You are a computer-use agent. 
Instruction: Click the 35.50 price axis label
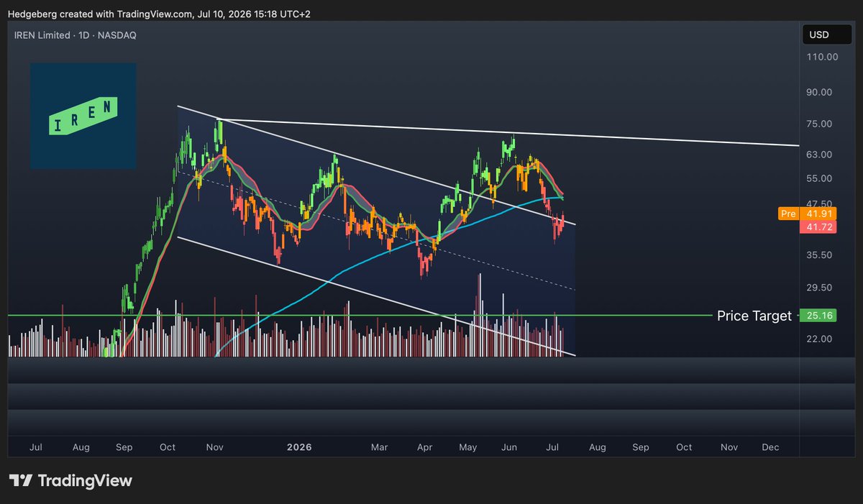820,255
